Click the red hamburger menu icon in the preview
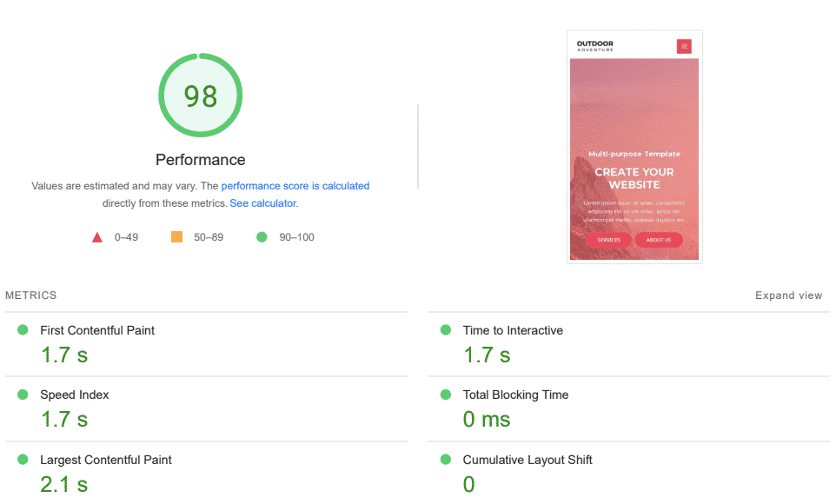 coord(684,46)
